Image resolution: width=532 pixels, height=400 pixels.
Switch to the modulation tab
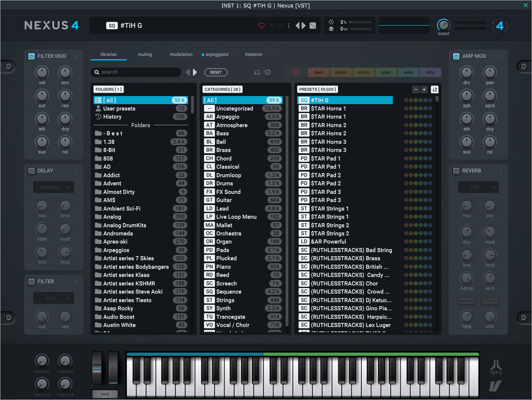181,54
